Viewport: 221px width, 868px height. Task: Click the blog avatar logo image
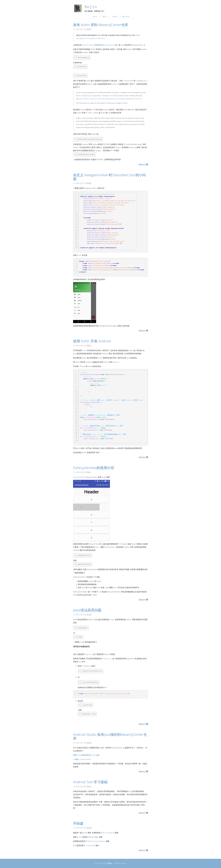(78, 8)
